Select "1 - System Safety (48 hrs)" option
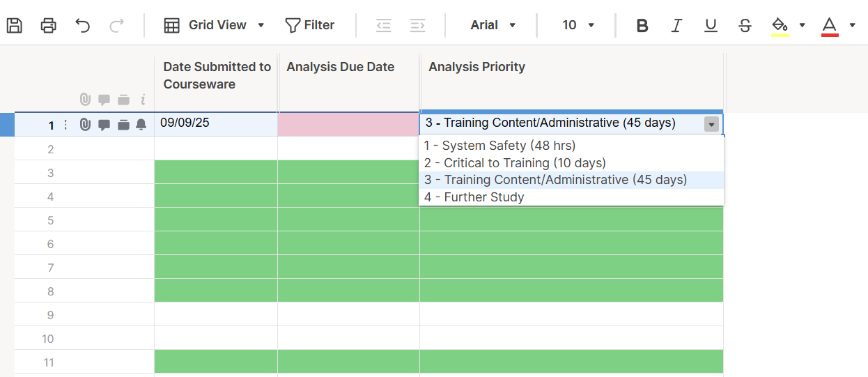The height and width of the screenshot is (377, 868). tap(499, 146)
